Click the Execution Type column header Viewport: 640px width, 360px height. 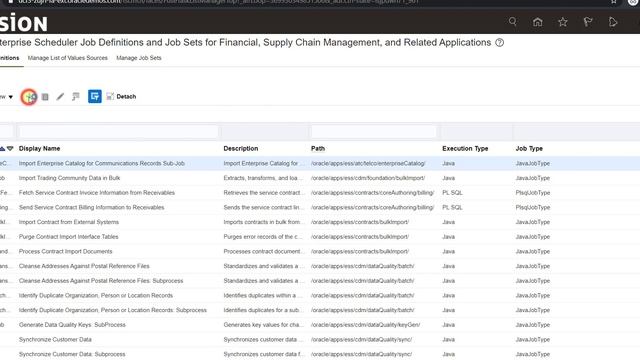[x=465, y=149]
